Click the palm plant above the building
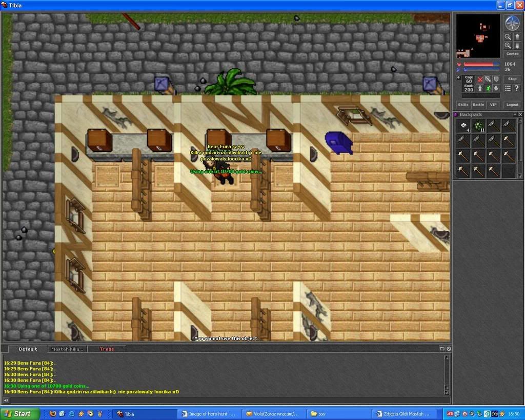 pos(231,83)
